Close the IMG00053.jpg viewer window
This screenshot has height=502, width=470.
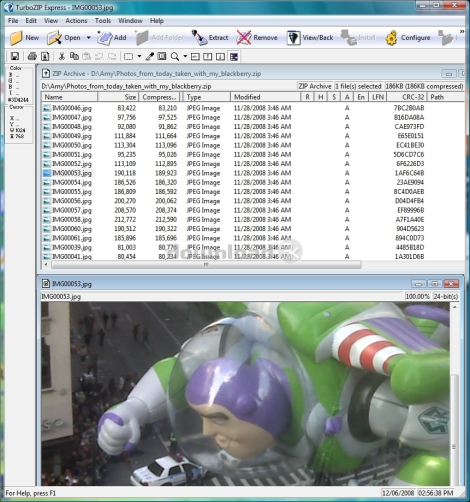(x=451, y=284)
